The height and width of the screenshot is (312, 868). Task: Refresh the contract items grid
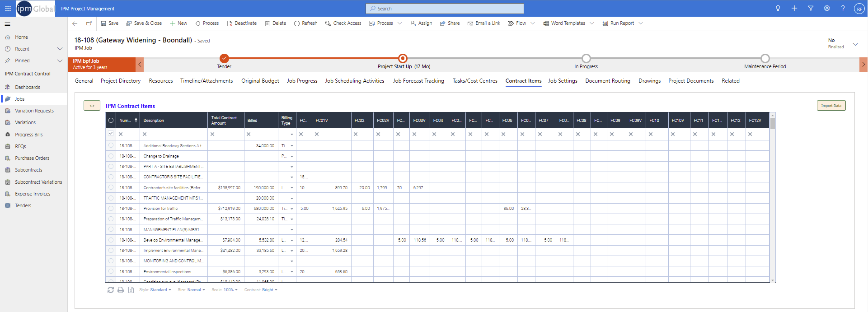click(111, 290)
